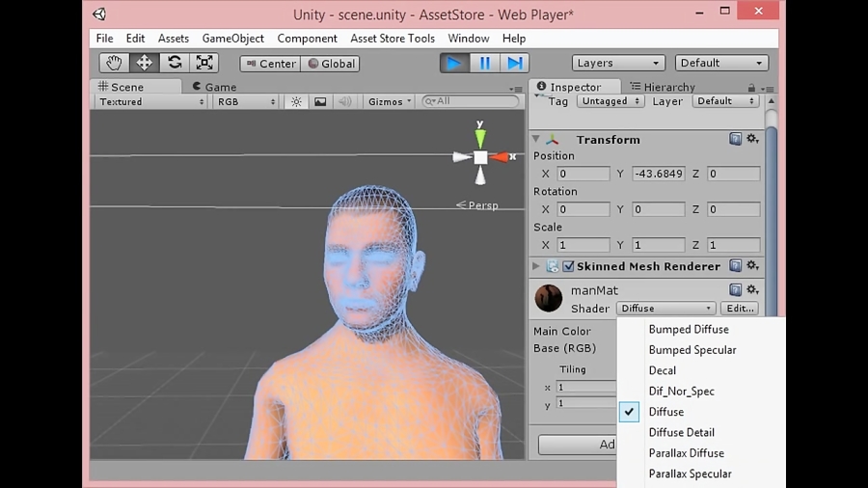Click the Step frame button
This screenshot has height=488, width=868.
(515, 63)
